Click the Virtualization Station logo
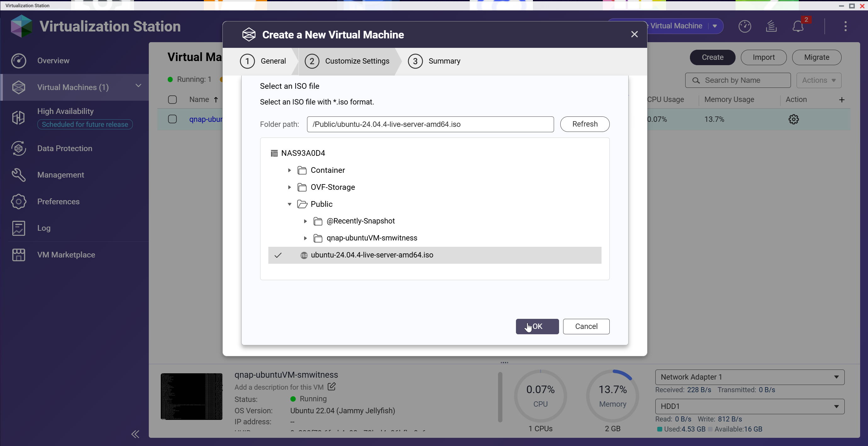 (21, 26)
